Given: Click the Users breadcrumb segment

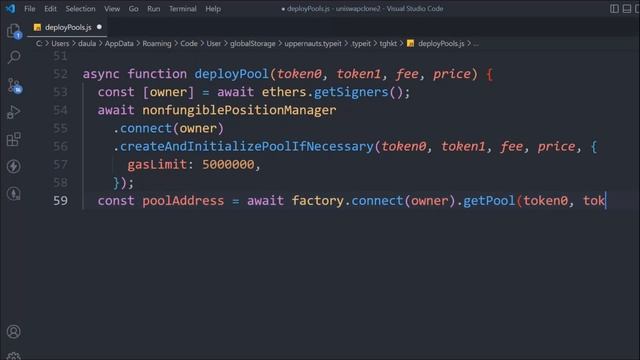Looking at the screenshot, I should click(60, 44).
